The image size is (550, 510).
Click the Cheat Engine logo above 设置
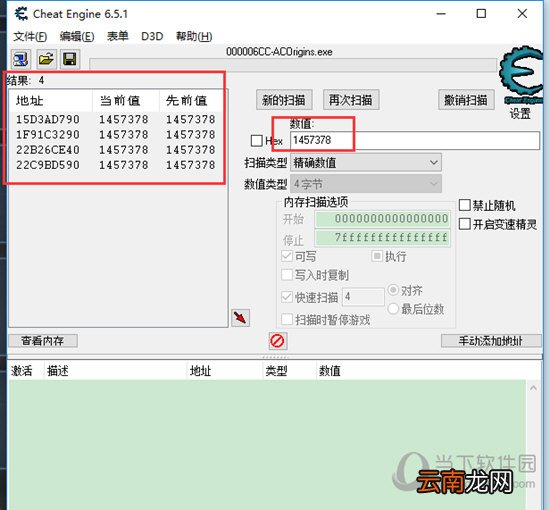coord(521,74)
